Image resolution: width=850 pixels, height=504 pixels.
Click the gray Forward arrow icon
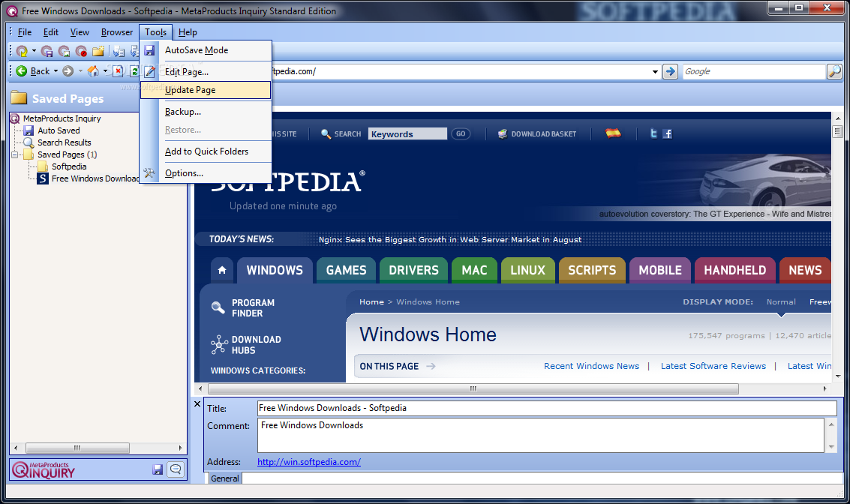click(68, 71)
